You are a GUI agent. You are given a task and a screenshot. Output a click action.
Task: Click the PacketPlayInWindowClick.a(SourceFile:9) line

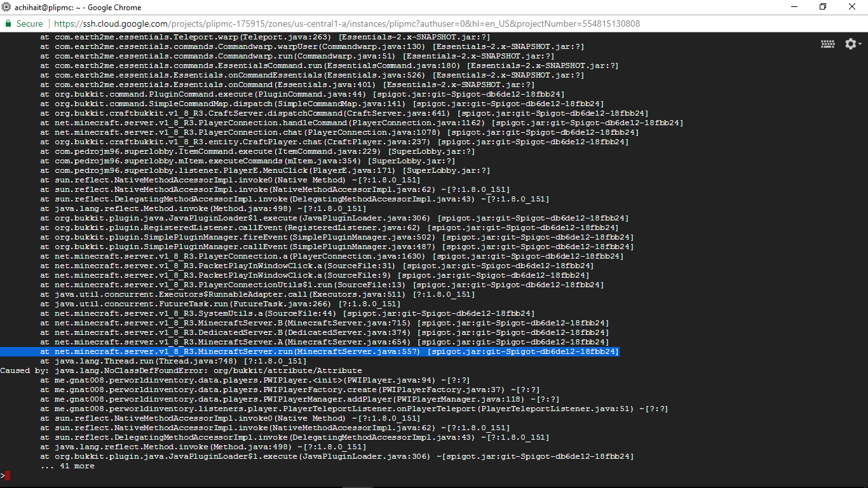click(x=315, y=275)
